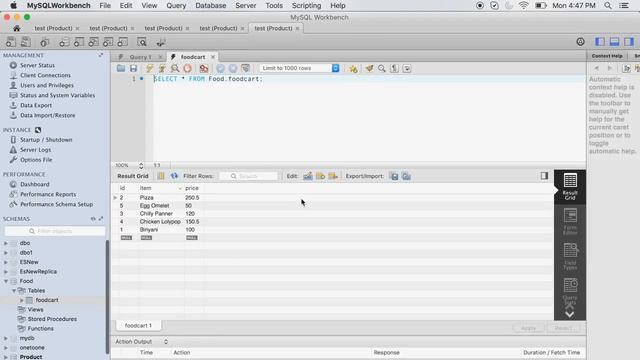Click the refresh result grid icon
This screenshot has height=360, width=640.
coord(174,176)
